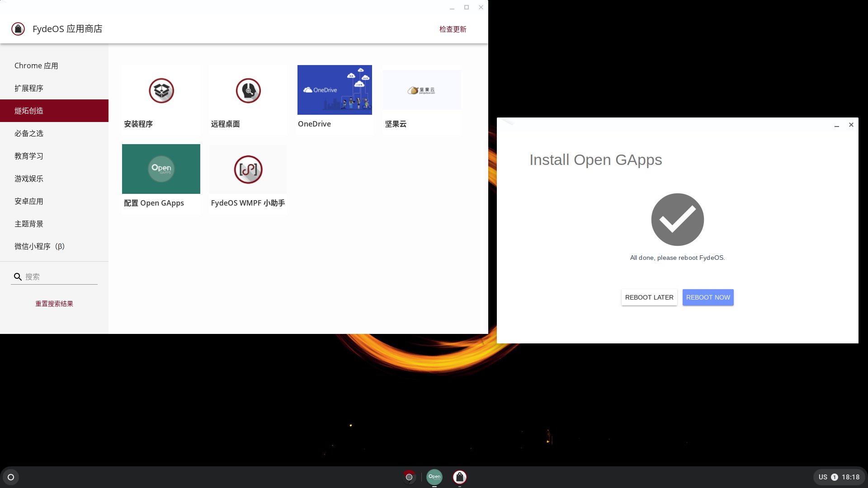Viewport: 868px width, 488px height.
Task: Open the FydeOS WMPF 小助手 icon
Action: coord(248,169)
